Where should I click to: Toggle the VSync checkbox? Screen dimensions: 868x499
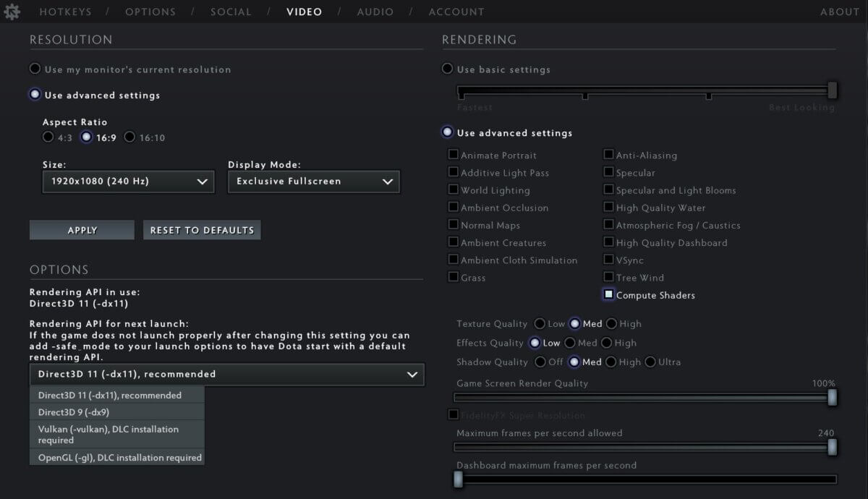pyautogui.click(x=609, y=260)
